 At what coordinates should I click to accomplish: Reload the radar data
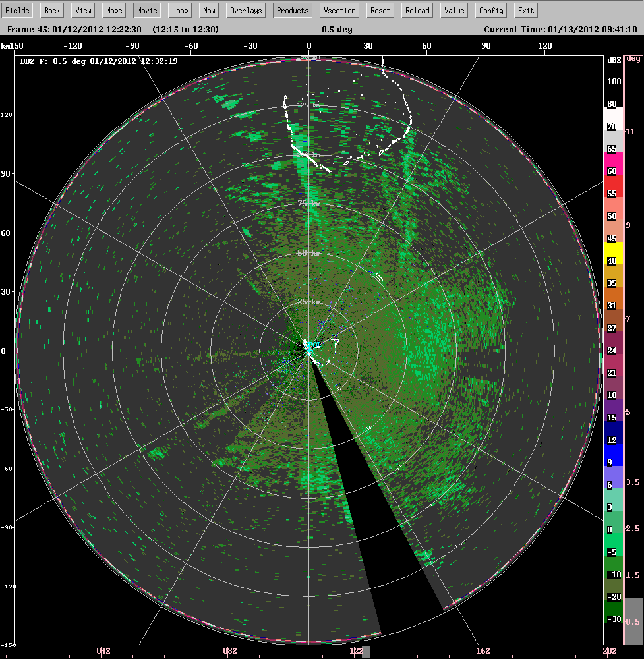tap(417, 10)
